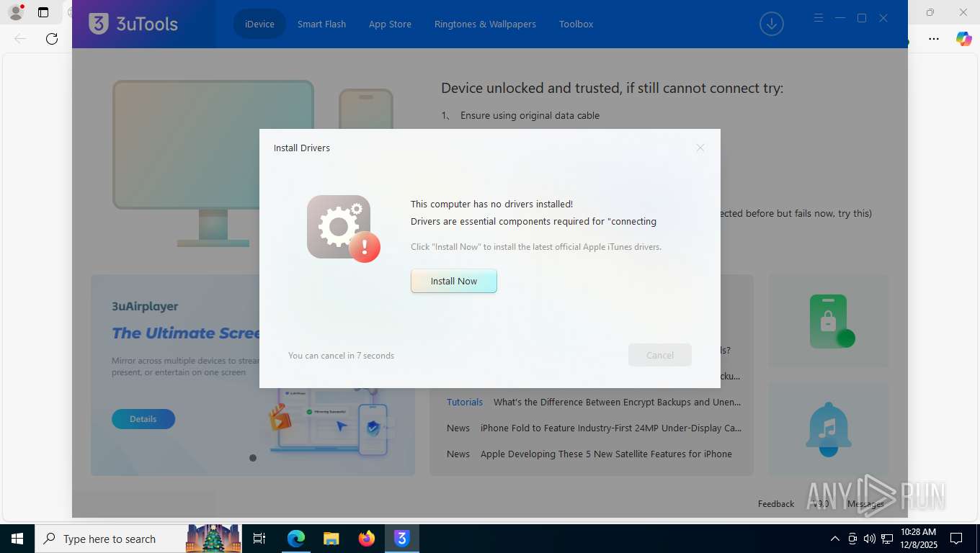
Task: Open Apple satellite features news article
Action: (x=606, y=454)
